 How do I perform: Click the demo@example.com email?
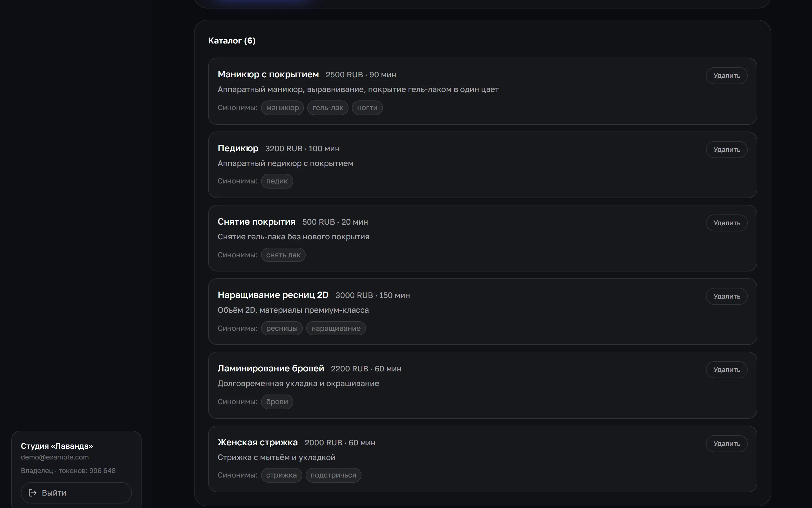click(x=55, y=457)
